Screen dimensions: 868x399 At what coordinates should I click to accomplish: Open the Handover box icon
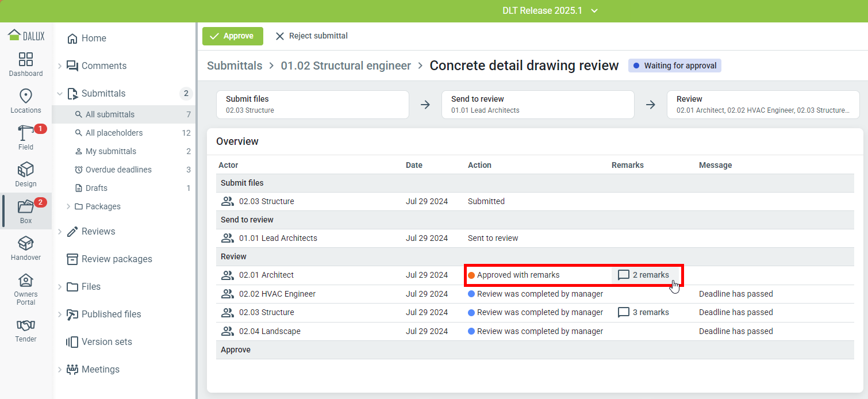26,244
